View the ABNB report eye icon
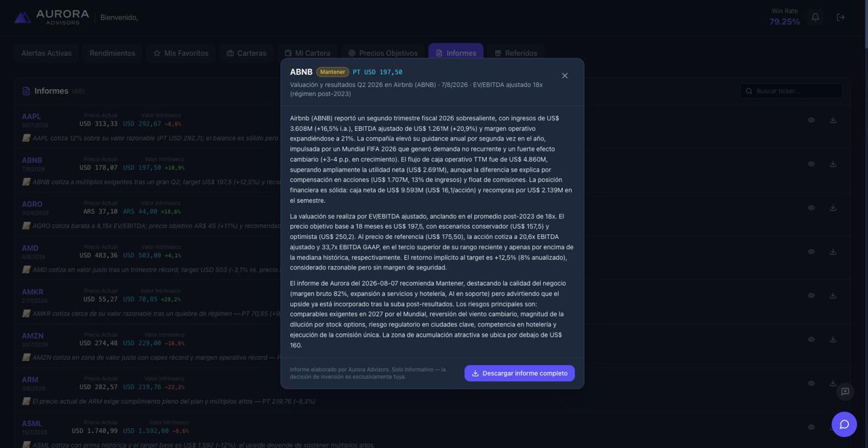 (811, 164)
